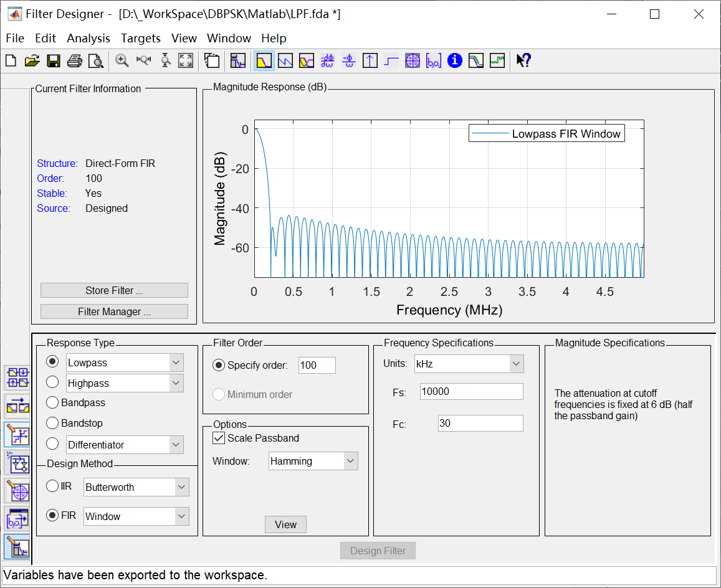
Task: Open the Pole/Zero Plot view
Action: [x=413, y=60]
